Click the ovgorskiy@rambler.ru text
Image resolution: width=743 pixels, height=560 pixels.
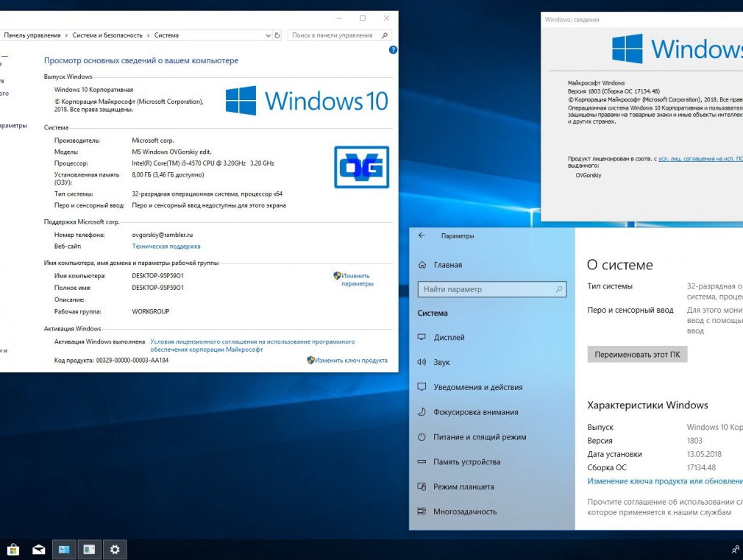(x=162, y=235)
